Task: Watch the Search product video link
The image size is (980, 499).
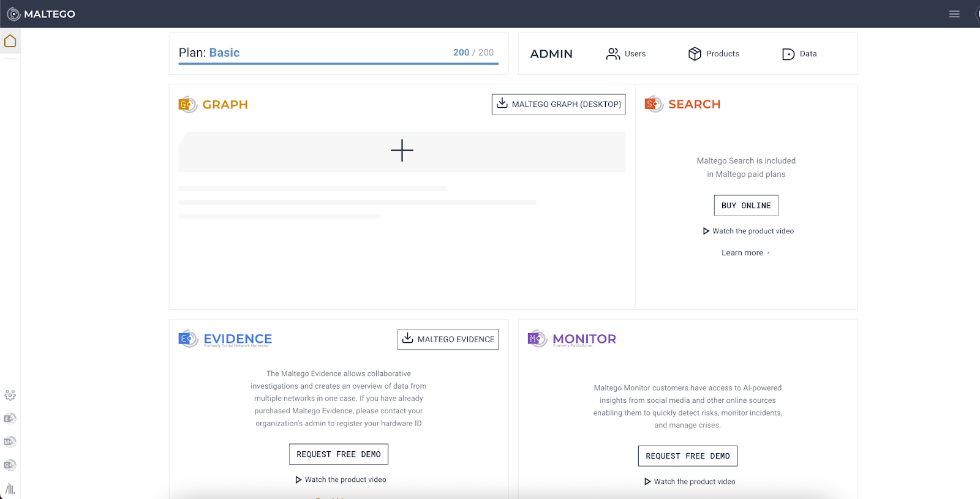Action: (748, 231)
